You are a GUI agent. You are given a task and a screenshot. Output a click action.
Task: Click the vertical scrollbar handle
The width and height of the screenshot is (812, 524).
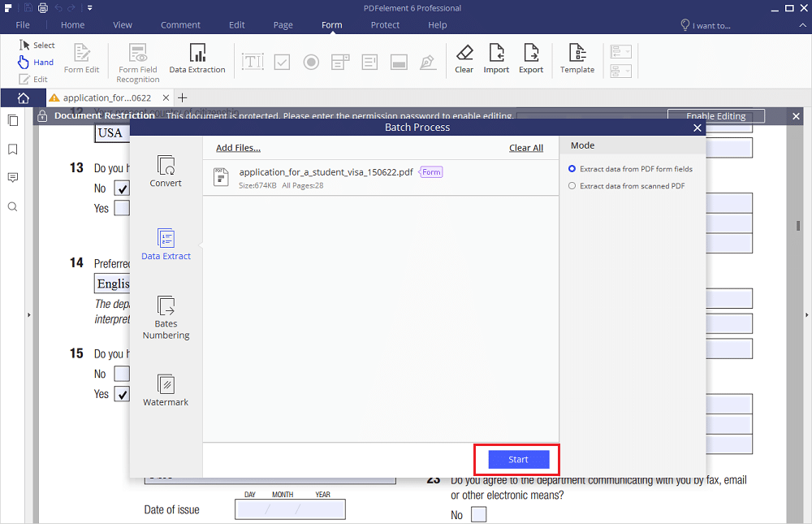pos(798,226)
